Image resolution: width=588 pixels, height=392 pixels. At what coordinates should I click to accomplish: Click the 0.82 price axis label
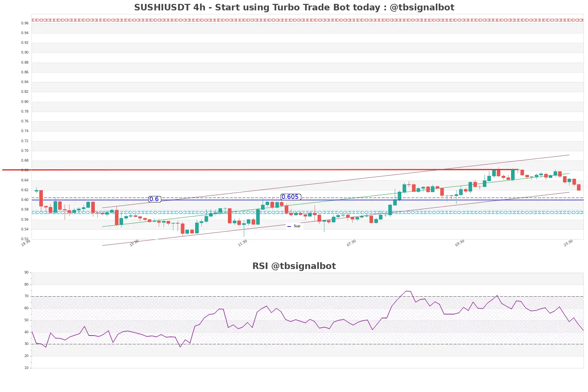tap(25, 92)
